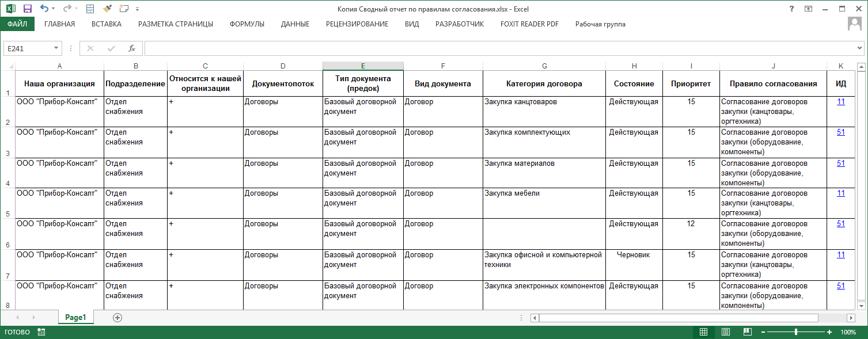Click the zoom slider handle in status bar
Viewport: 868px width, 339px height.
coord(795,332)
